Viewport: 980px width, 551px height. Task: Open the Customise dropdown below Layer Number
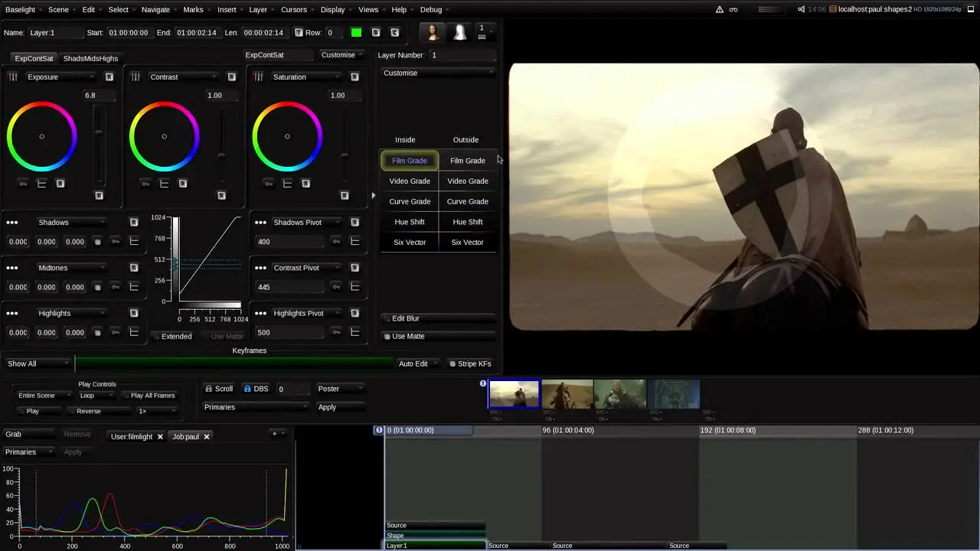click(x=438, y=73)
